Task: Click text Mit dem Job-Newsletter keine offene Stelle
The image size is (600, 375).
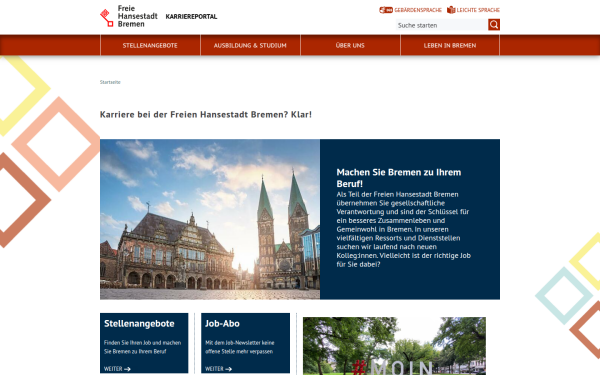Action: pyautogui.click(x=240, y=347)
